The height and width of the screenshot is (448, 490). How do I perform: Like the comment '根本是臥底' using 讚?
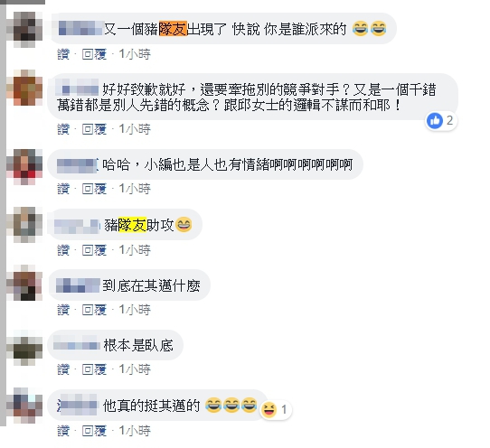63,369
